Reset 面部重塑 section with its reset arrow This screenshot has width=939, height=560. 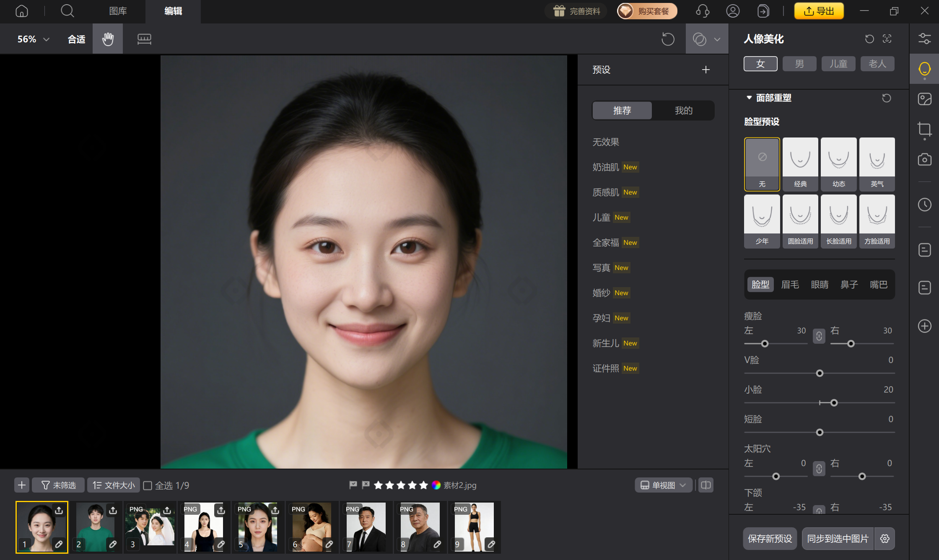coord(886,98)
